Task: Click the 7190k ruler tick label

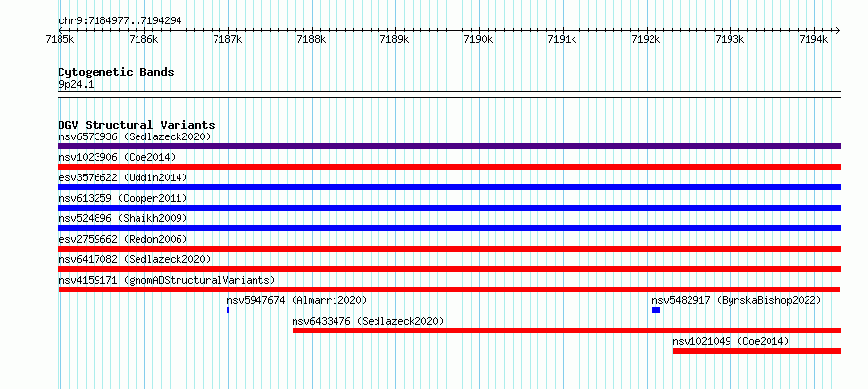Action: [x=478, y=39]
